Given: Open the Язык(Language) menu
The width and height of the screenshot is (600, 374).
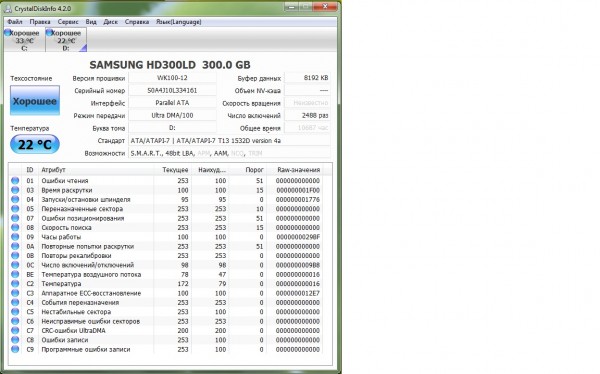Looking at the screenshot, I should [178, 22].
